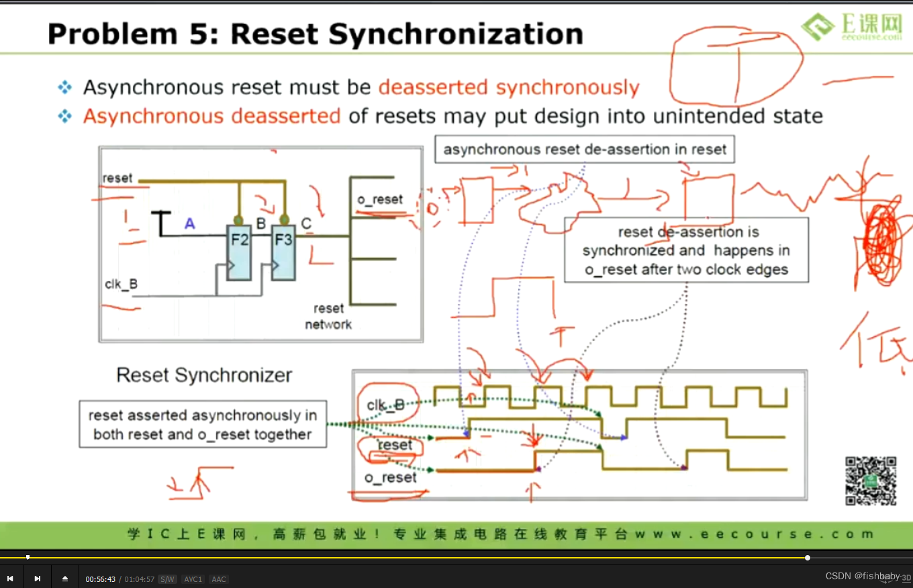
Task: Click the red text 'deasserted synchronously'
Action: tap(509, 88)
